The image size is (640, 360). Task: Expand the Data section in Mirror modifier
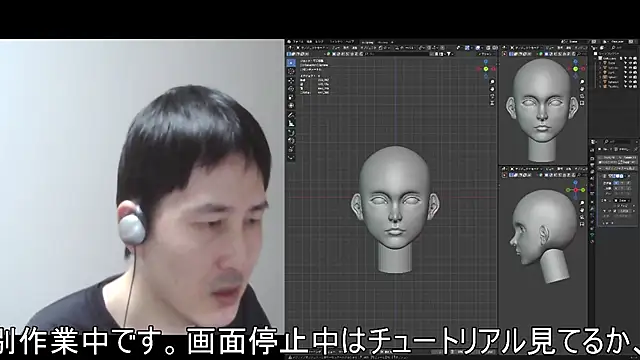pos(607,223)
